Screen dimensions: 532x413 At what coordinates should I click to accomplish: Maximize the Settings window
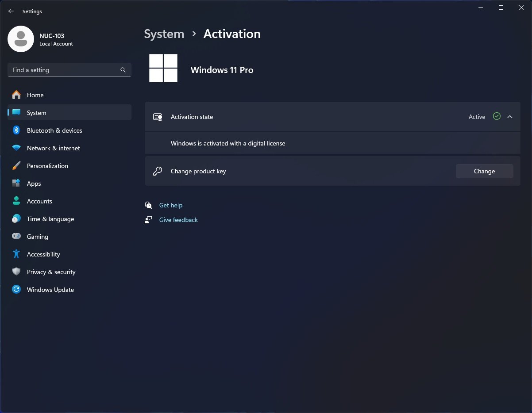pyautogui.click(x=501, y=8)
